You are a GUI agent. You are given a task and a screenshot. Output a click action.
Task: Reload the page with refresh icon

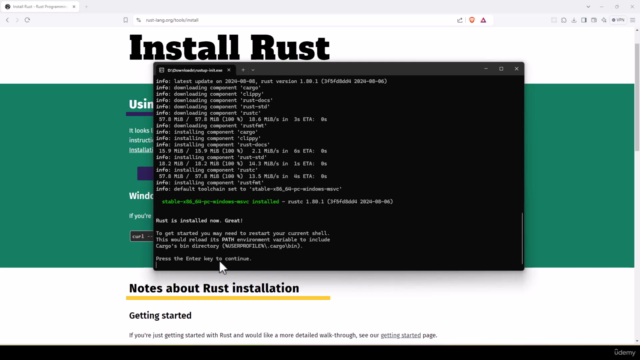27,20
